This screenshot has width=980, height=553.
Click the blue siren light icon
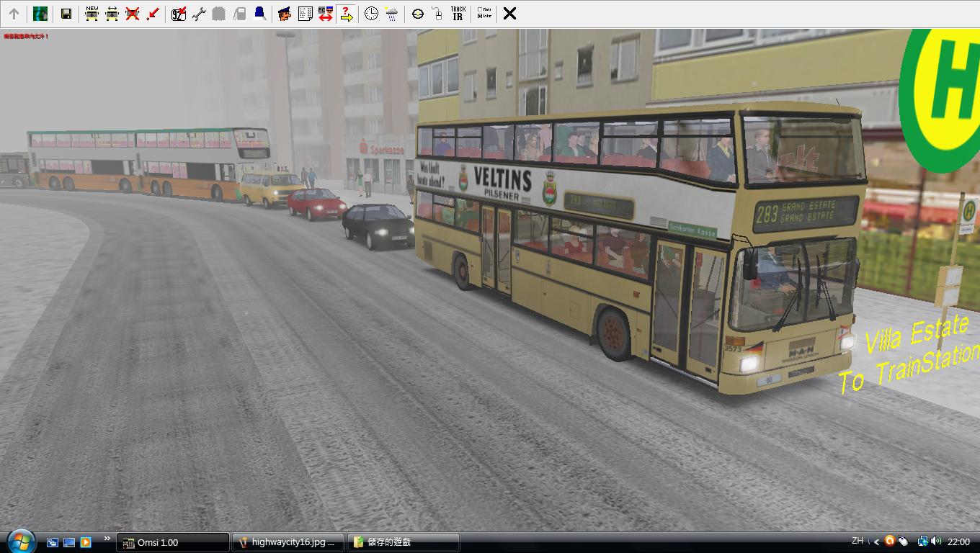[259, 14]
